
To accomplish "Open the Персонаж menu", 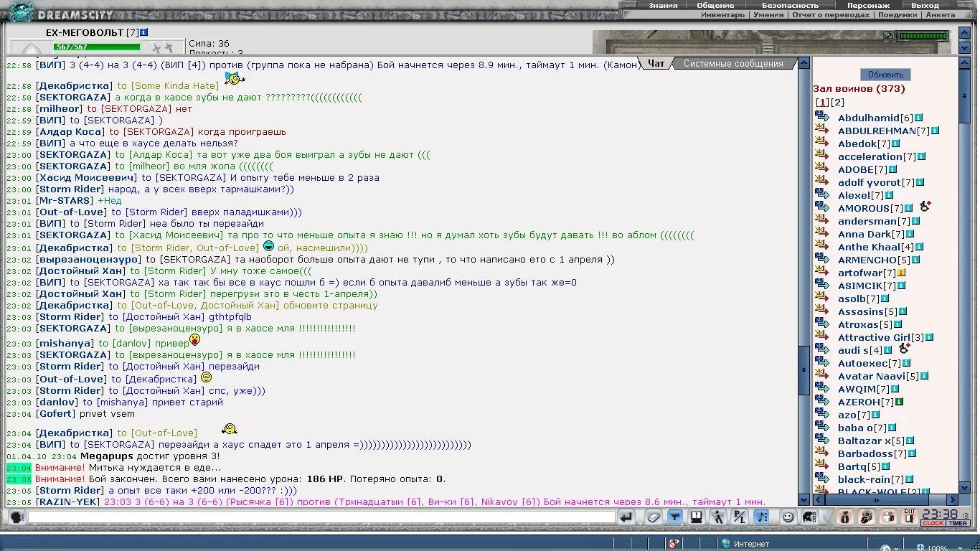I will coord(868,5).
